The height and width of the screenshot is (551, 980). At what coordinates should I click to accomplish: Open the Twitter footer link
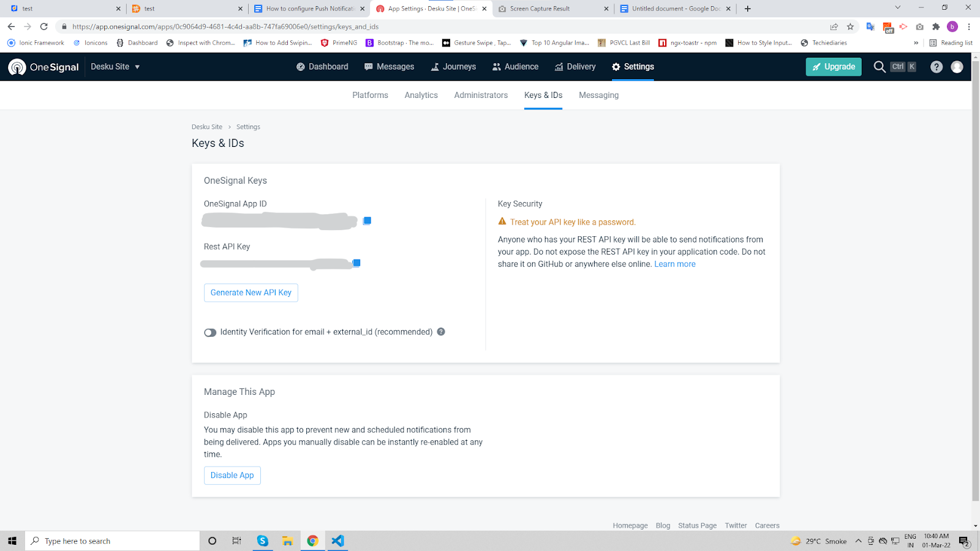click(736, 525)
